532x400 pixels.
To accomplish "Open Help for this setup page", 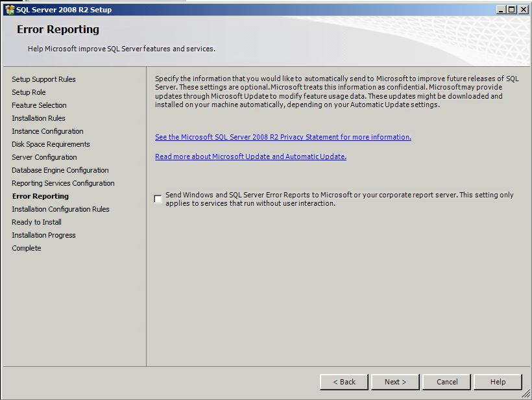I will point(498,382).
